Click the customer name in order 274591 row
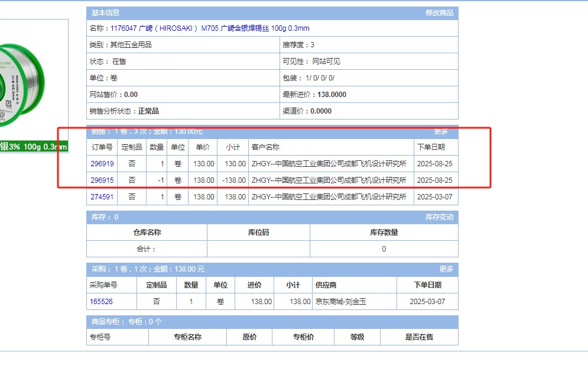 329,196
